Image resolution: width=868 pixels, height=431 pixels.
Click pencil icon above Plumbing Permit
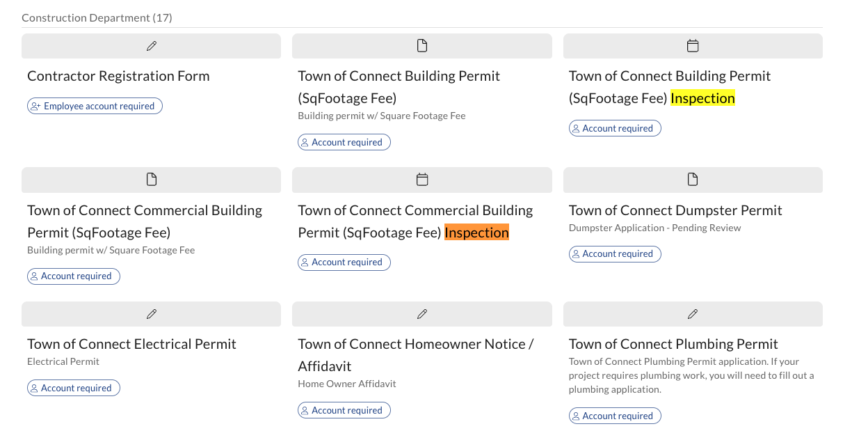[693, 314]
